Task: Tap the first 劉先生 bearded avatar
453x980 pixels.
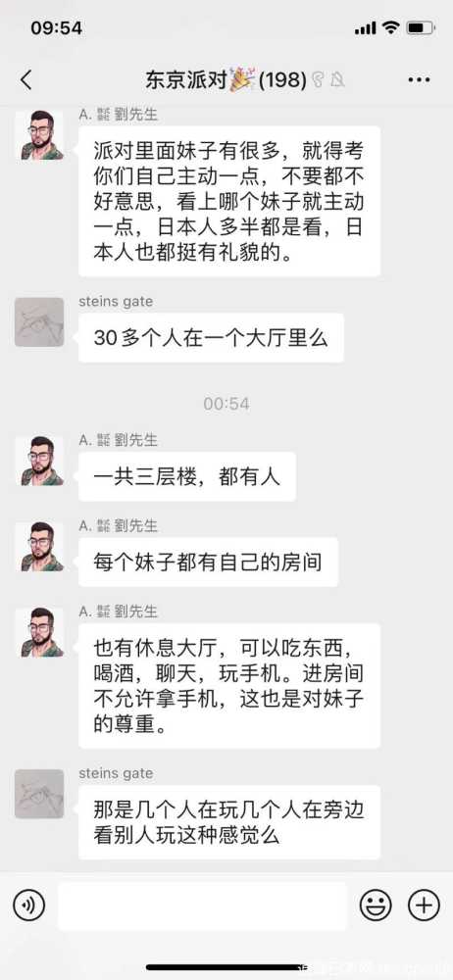Action: [x=39, y=135]
